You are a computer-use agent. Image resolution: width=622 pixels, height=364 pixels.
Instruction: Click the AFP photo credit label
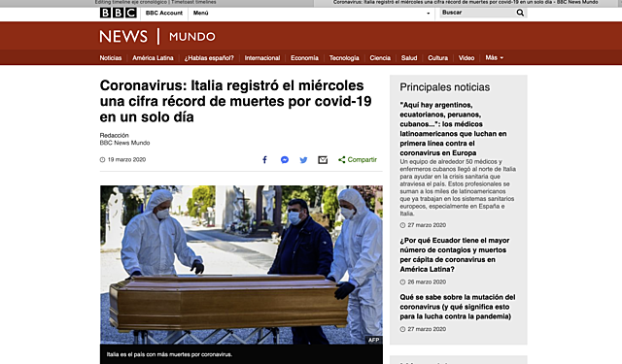pos(373,340)
